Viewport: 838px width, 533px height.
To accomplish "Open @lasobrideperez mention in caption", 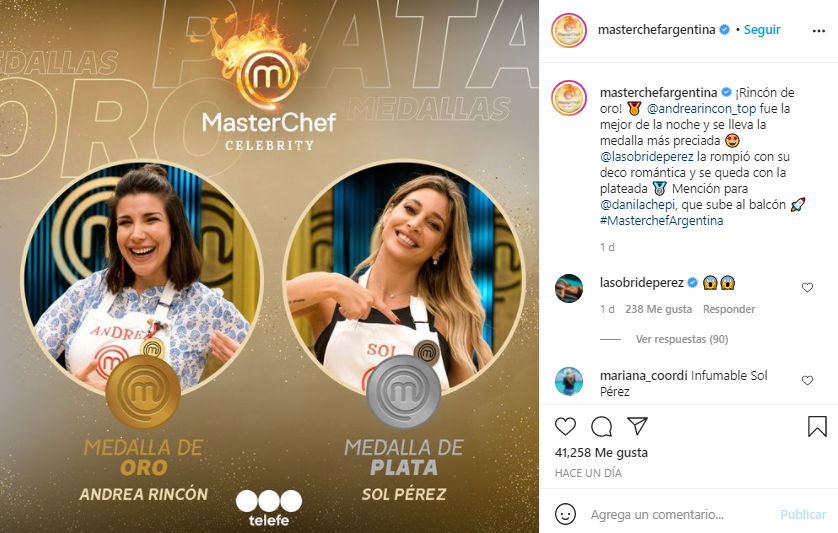I will (647, 157).
